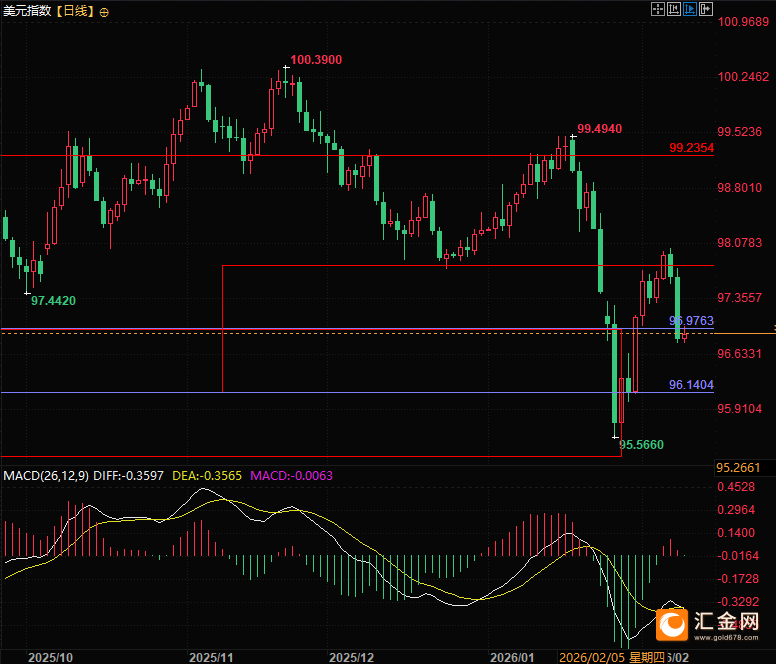The image size is (776, 664).
Task: Click the 97.4420 low annotation
Action: 53,300
